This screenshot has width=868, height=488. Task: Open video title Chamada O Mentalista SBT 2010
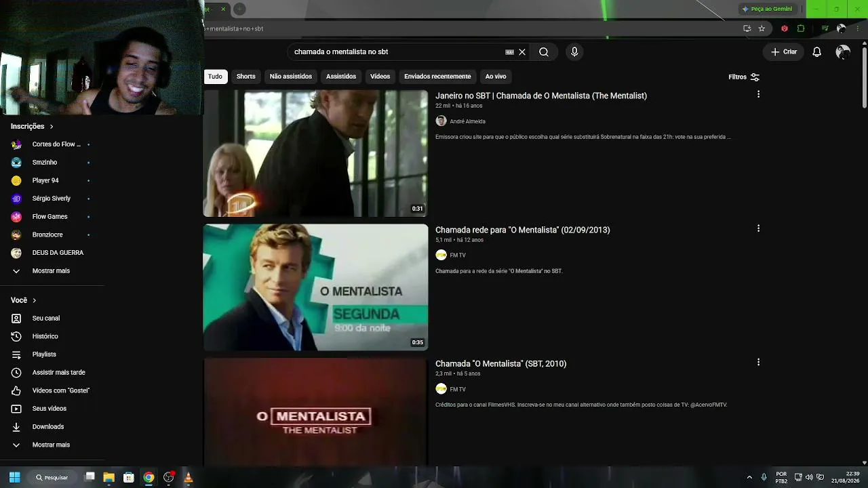501,364
